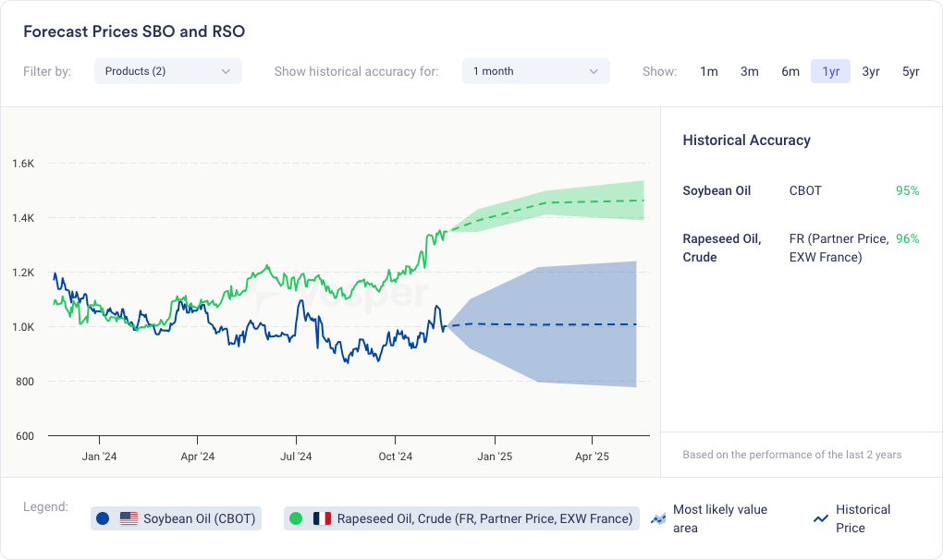
Task: Click the 95% Soybean Oil accuracy value
Action: pyautogui.click(x=907, y=190)
